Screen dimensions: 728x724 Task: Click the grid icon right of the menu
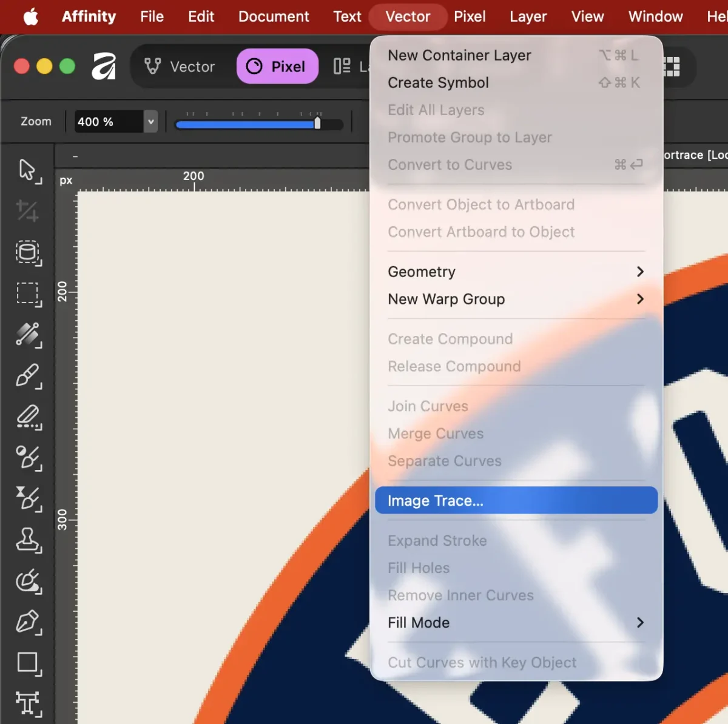click(672, 66)
